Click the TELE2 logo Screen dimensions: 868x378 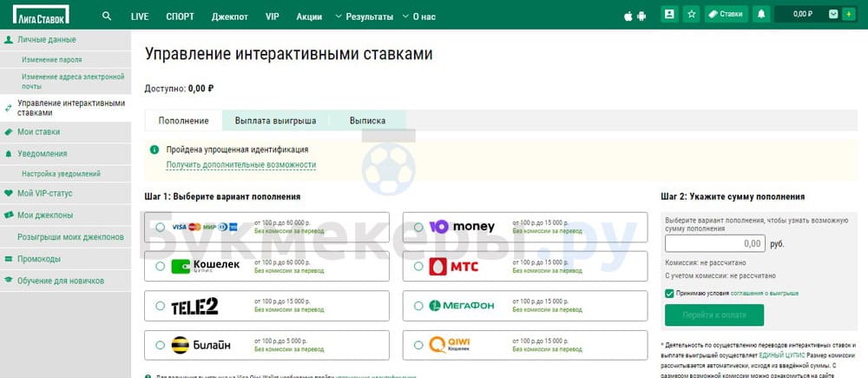[x=194, y=306]
